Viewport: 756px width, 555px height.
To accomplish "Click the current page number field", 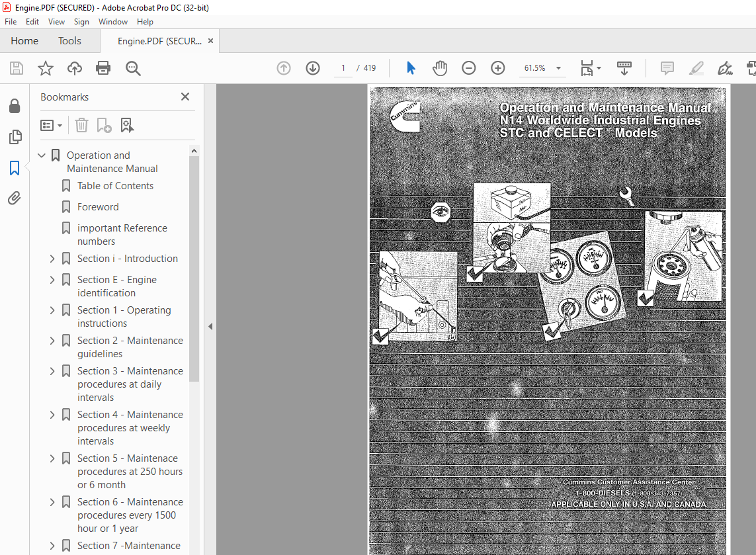I will point(343,68).
